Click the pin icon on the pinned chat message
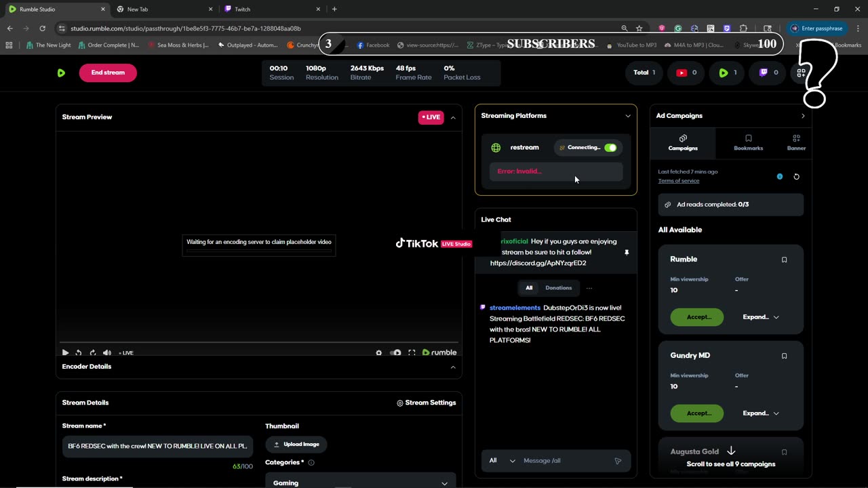 tap(627, 252)
